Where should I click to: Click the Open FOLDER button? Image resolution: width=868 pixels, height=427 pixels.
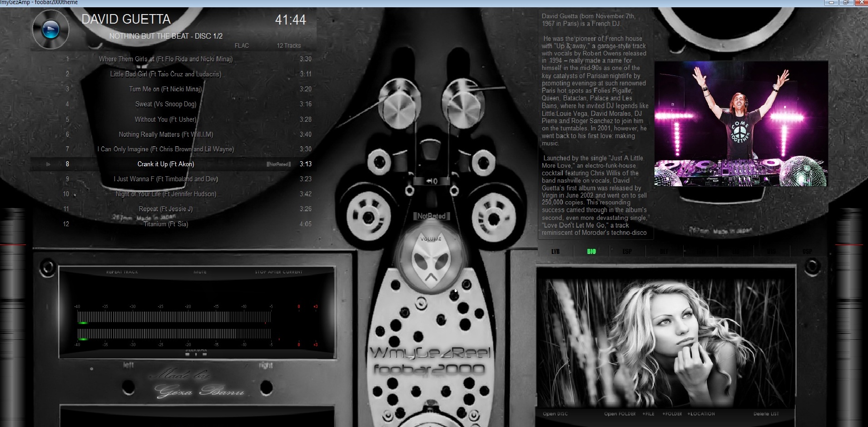(620, 414)
